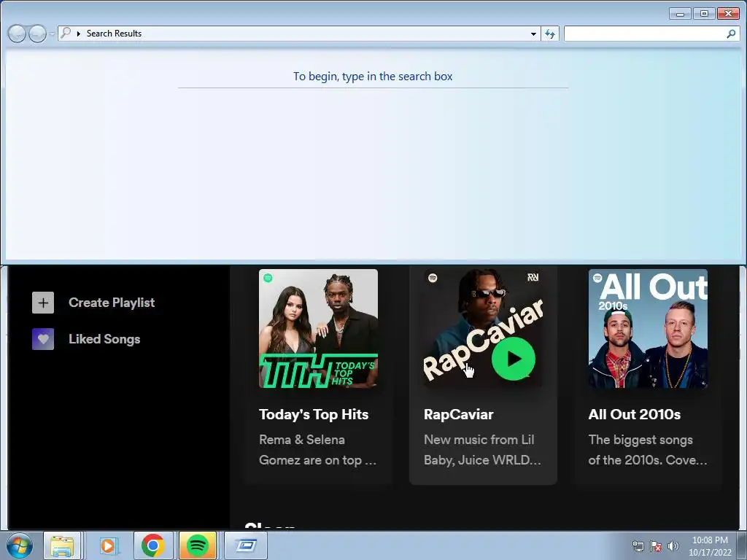
Task: Click the Forward navigation arrow in Explorer
Action: (x=37, y=34)
